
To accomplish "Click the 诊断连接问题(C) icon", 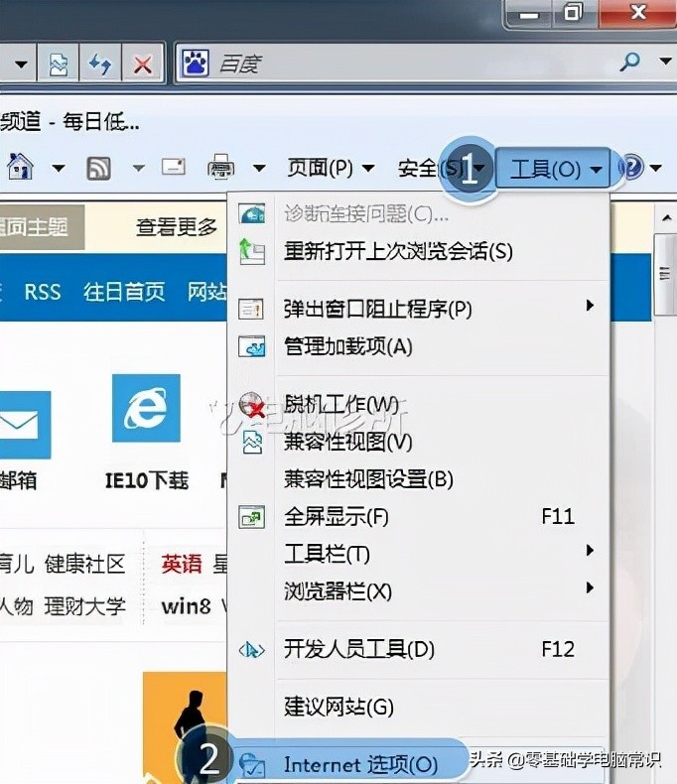I will (251, 214).
